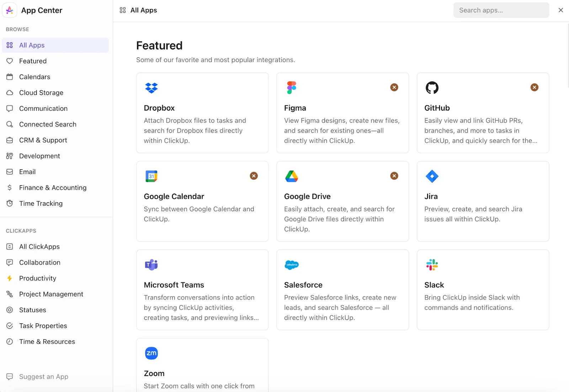The height and width of the screenshot is (392, 569).
Task: Open the Google Calendar integration card
Action: pyautogui.click(x=202, y=201)
